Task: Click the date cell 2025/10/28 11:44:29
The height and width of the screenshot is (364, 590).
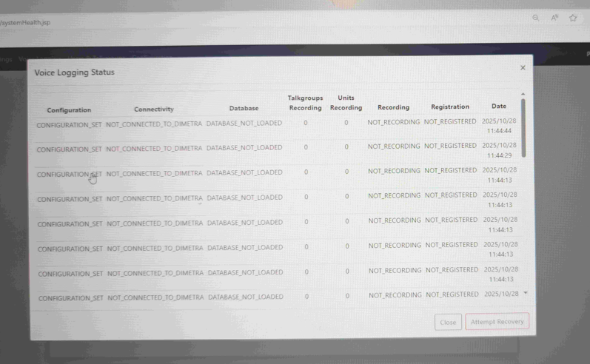Action: click(x=500, y=150)
